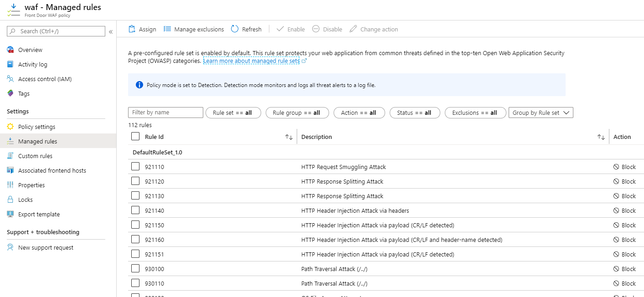Click the Enable checkmark icon
The height and width of the screenshot is (297, 644).
click(280, 29)
